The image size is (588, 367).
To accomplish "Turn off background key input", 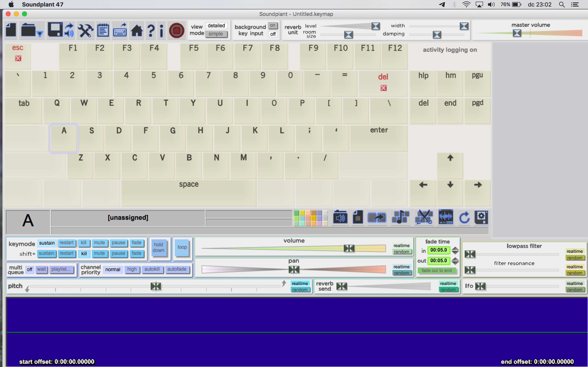I will [273, 34].
